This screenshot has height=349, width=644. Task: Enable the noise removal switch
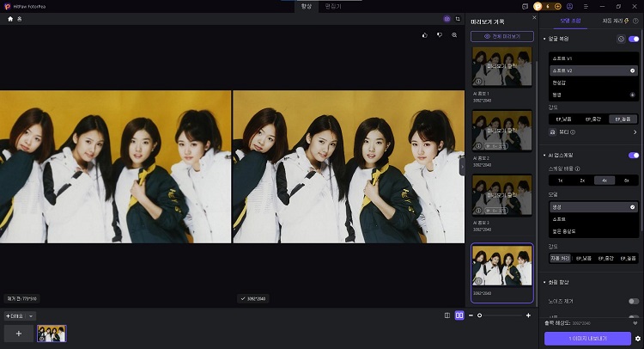634,302
